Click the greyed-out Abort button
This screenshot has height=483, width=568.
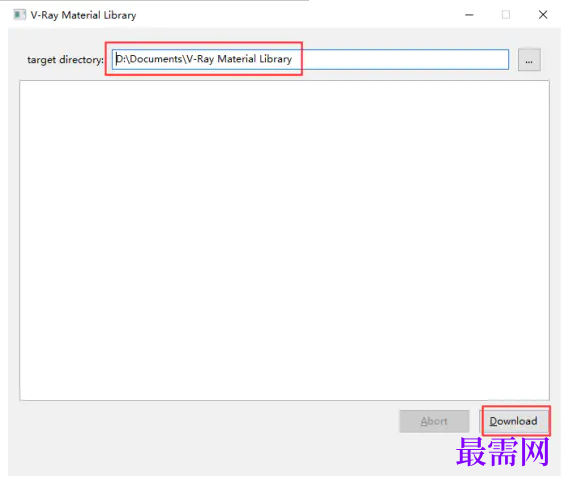tap(434, 421)
